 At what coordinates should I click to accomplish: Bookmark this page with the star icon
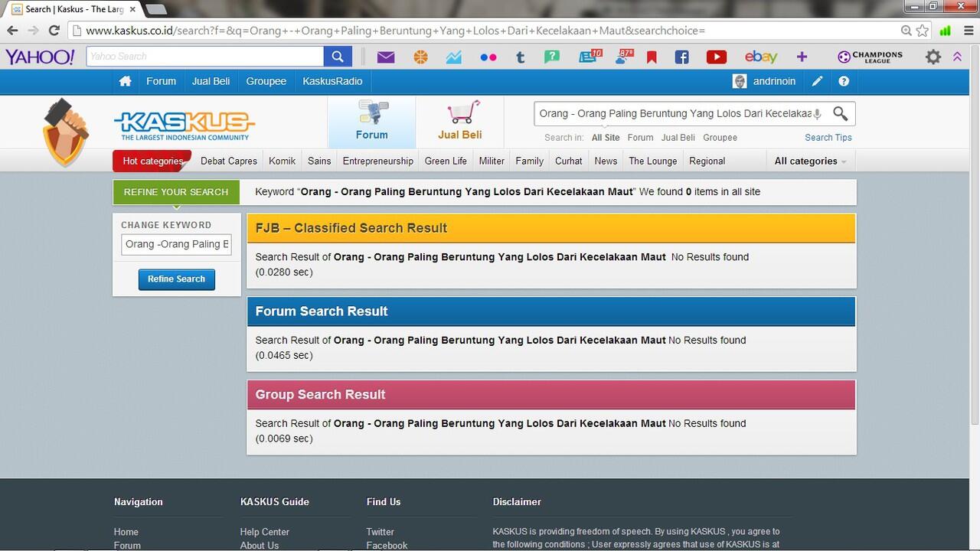[x=923, y=31]
